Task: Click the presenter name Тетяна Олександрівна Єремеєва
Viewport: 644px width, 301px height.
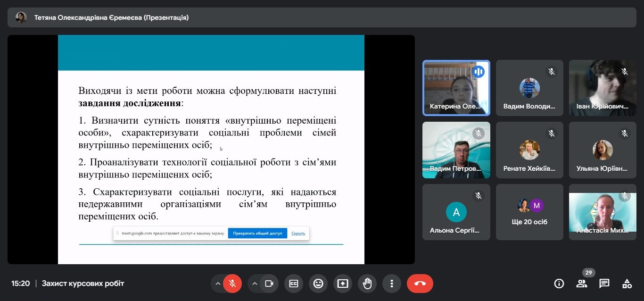Action: [x=111, y=17]
